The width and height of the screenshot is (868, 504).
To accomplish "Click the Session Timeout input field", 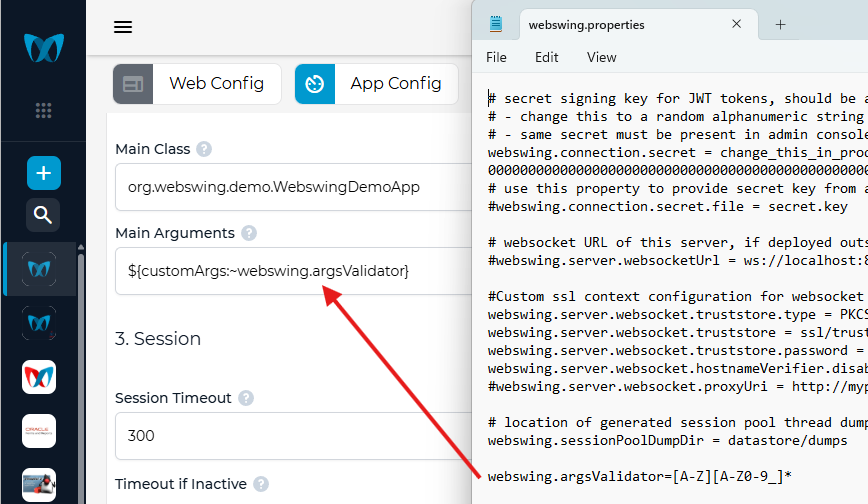I will pyautogui.click(x=290, y=436).
